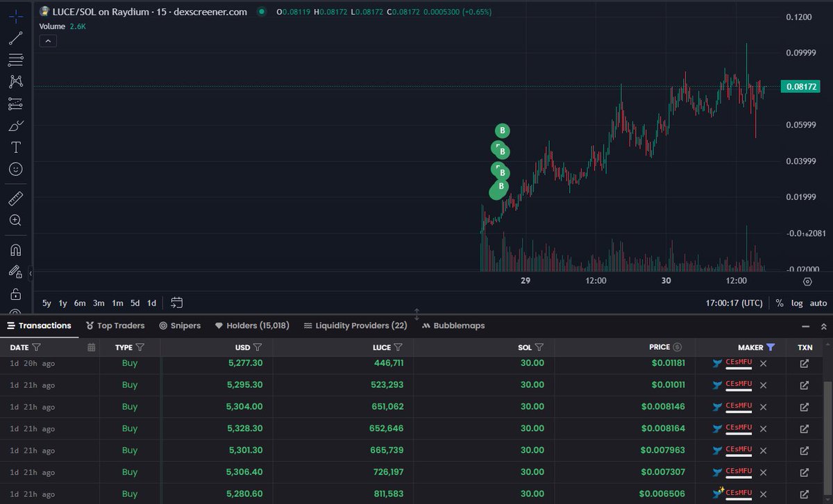Click the 17:00:17 (UTC) timezone selector
Viewport: 833px width, 504px height.
point(734,303)
